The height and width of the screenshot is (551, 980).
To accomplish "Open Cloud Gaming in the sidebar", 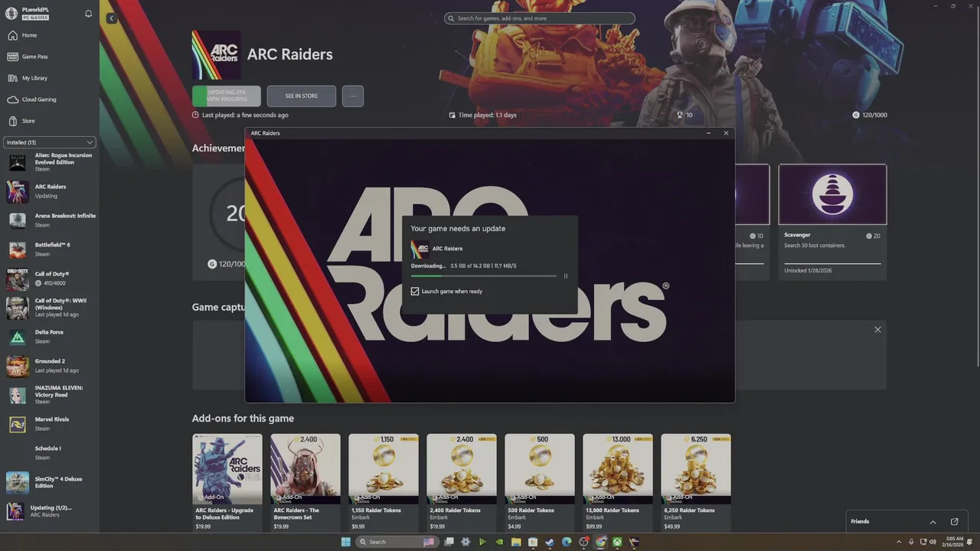I will pos(49,99).
